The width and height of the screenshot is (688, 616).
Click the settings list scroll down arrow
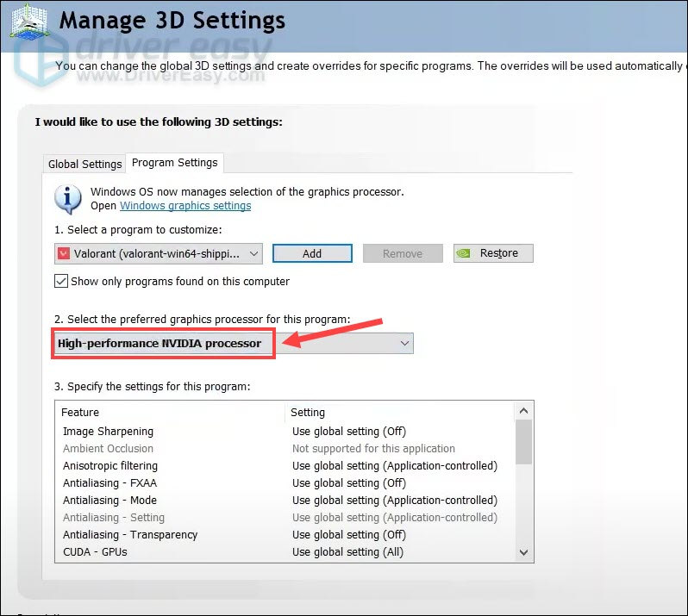(523, 552)
